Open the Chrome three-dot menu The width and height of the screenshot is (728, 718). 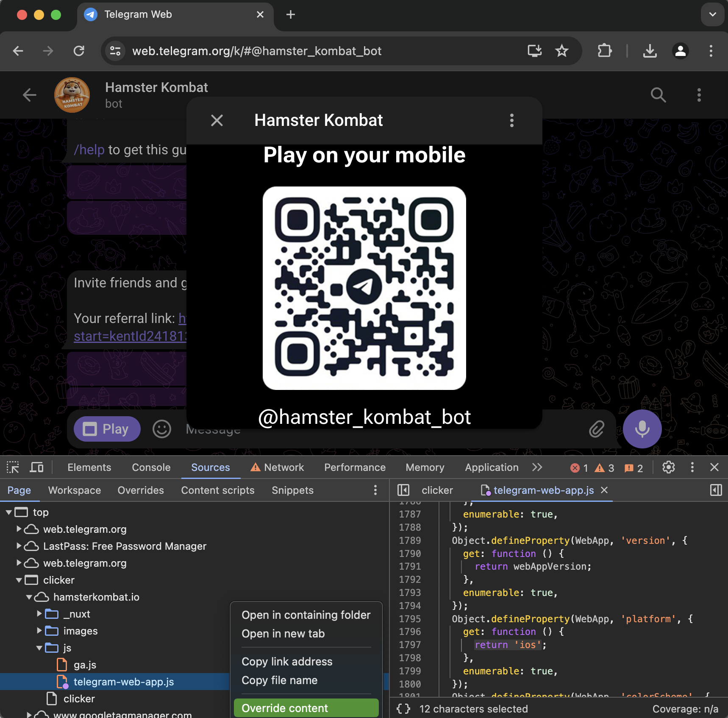(711, 51)
